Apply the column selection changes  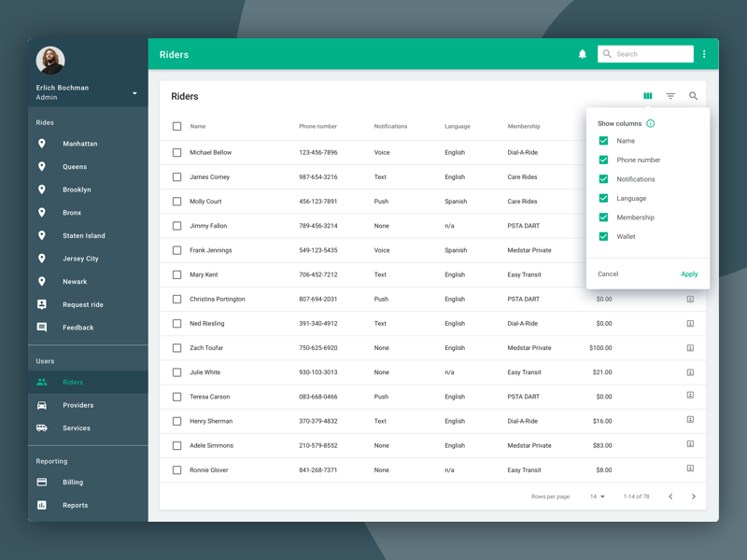(689, 273)
